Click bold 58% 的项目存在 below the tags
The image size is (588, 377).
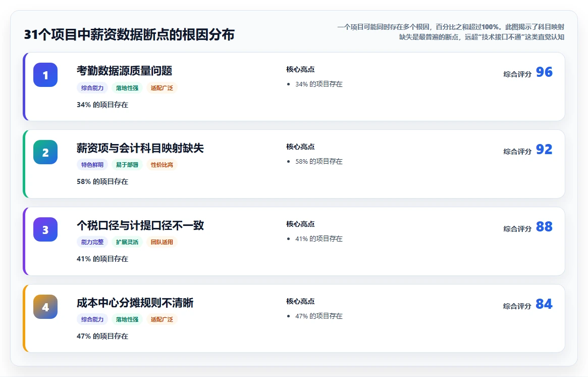pos(102,182)
